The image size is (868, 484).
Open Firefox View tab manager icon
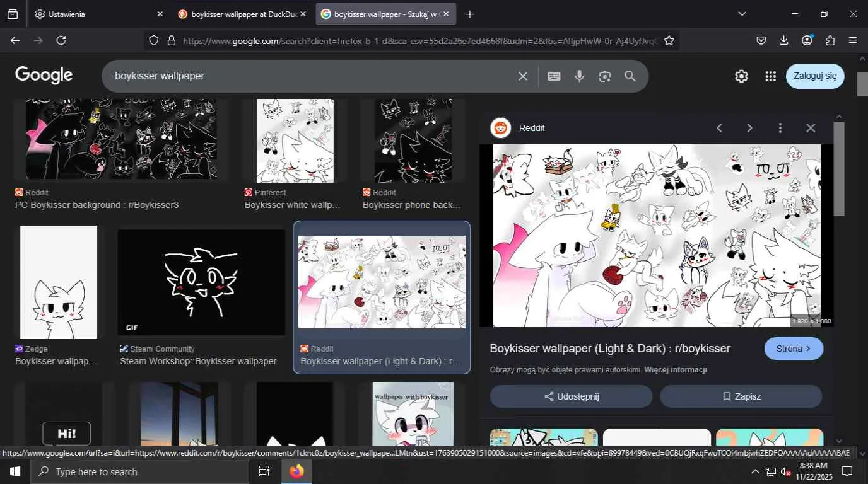pos(13,14)
